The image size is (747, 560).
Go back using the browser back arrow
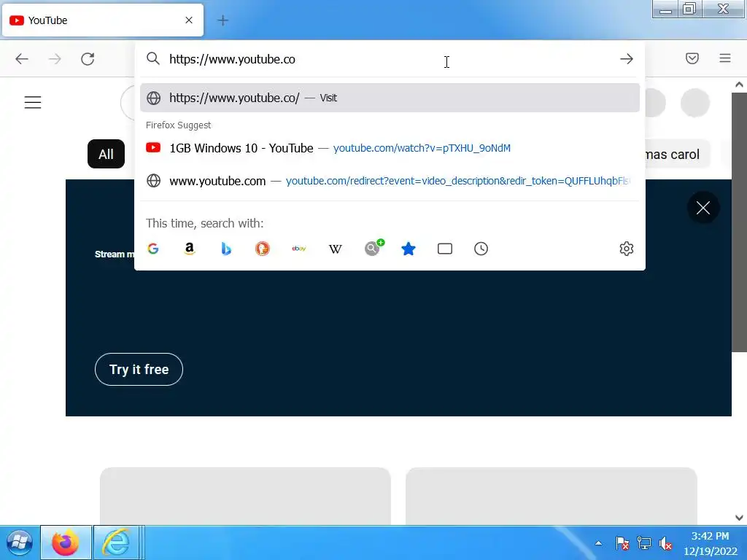22,59
